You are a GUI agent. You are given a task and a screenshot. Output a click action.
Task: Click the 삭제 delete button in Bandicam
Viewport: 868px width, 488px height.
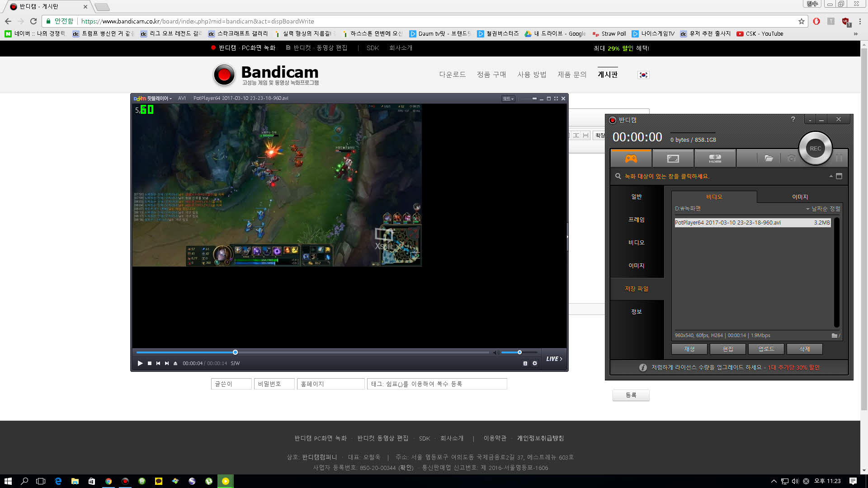pos(804,349)
